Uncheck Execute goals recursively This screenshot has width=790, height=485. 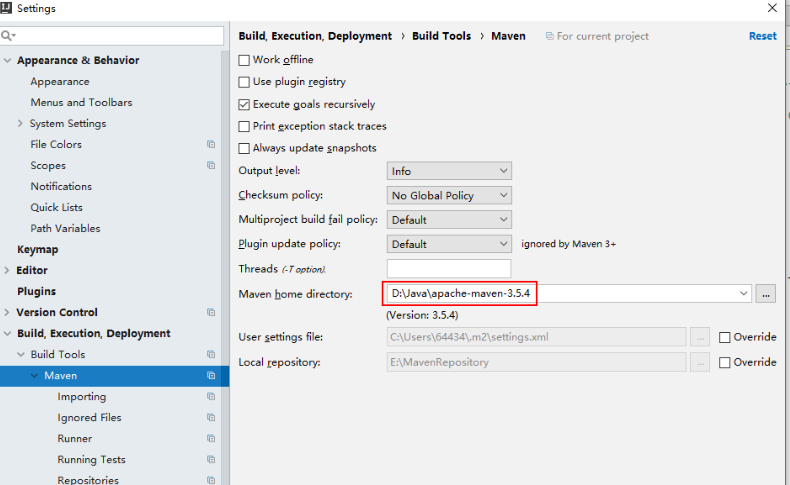(244, 105)
